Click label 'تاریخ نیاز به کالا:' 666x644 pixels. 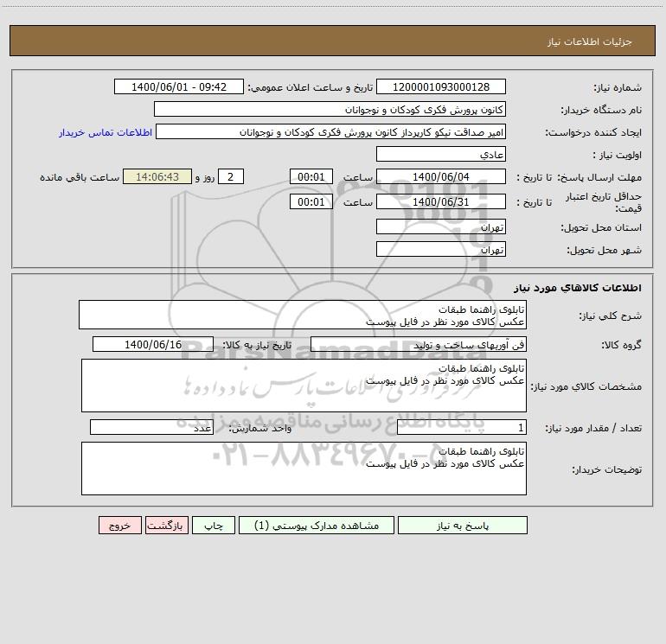(258, 345)
